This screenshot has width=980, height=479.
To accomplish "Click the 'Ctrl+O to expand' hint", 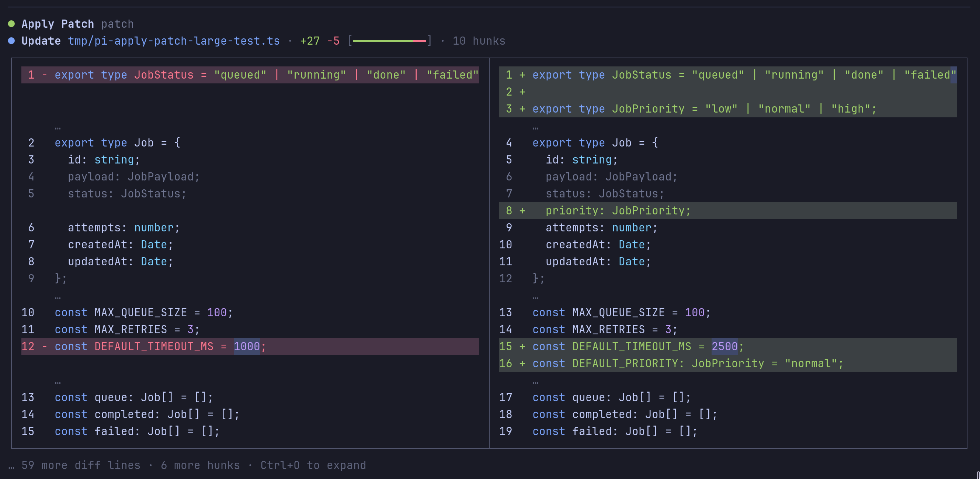I will click(x=313, y=465).
